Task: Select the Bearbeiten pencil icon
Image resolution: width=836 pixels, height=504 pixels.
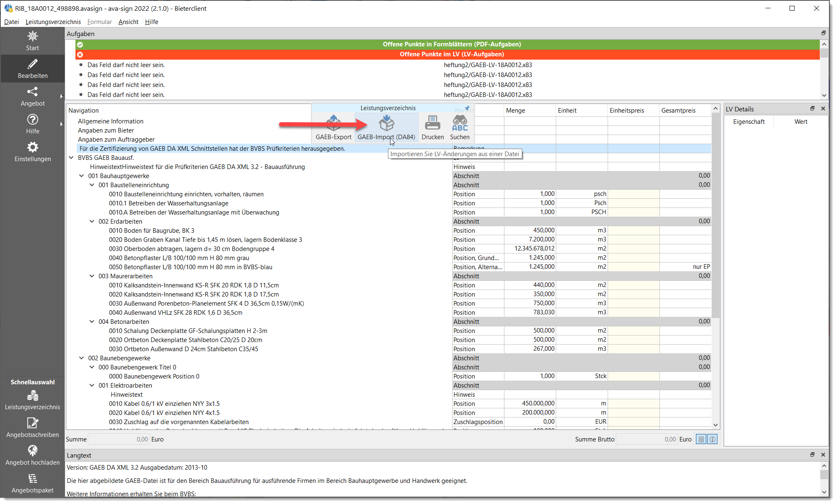Action: coord(32,64)
